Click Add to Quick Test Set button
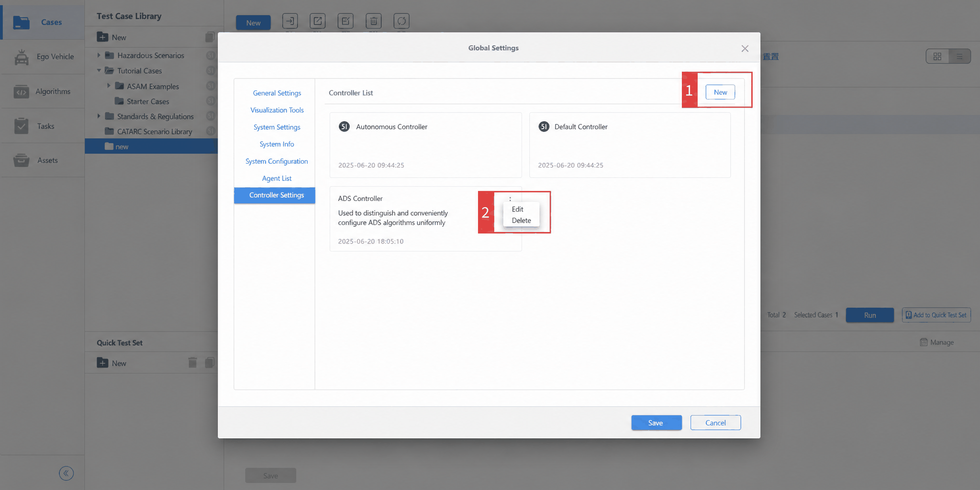Screen dimensions: 980x490 point(936,315)
